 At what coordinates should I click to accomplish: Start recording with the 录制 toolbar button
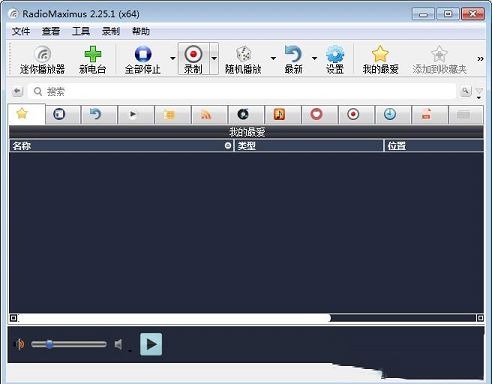coord(193,59)
